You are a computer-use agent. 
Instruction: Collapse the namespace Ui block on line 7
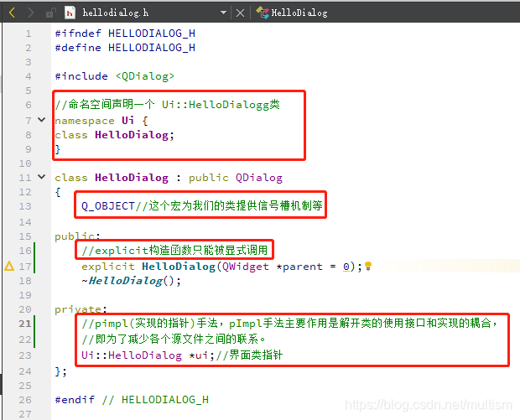click(41, 120)
